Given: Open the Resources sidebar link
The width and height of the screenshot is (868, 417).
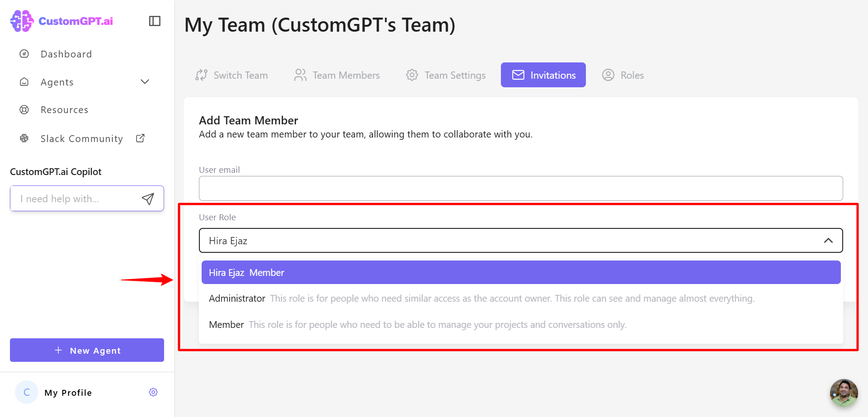Looking at the screenshot, I should tap(64, 110).
